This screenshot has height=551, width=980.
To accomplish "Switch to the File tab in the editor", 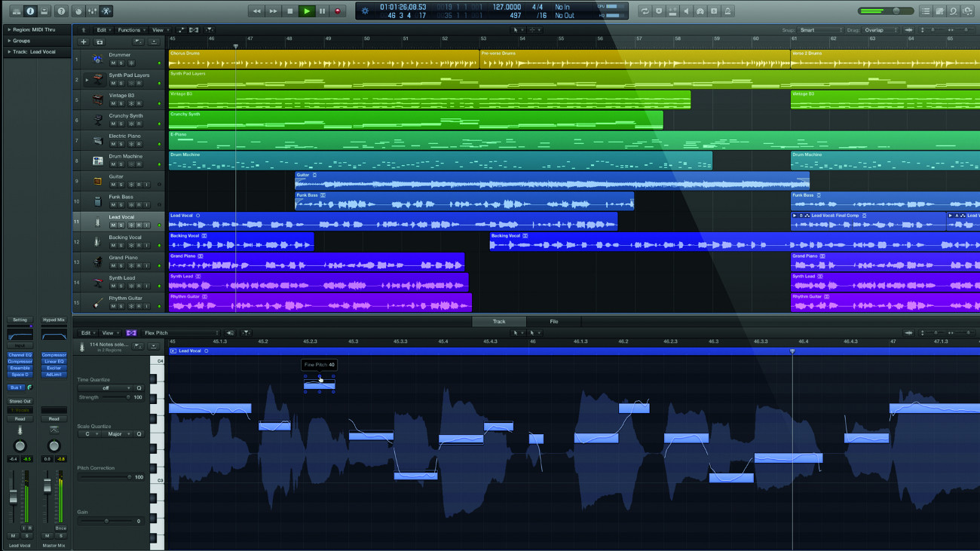I will pos(554,321).
